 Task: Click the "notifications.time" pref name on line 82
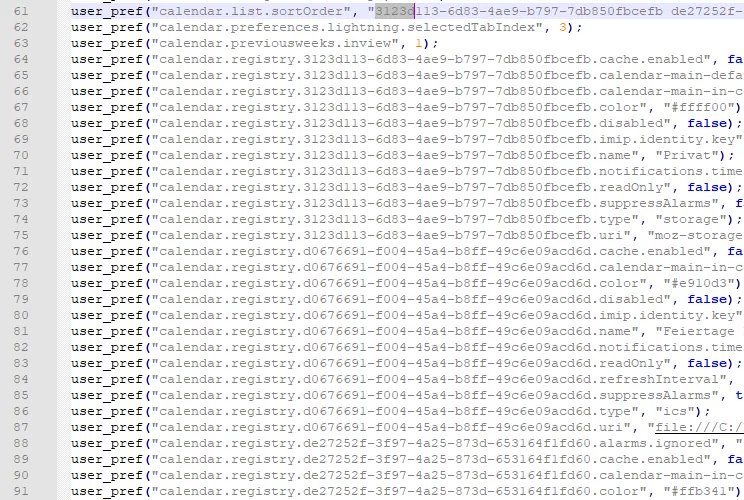(x=671, y=348)
